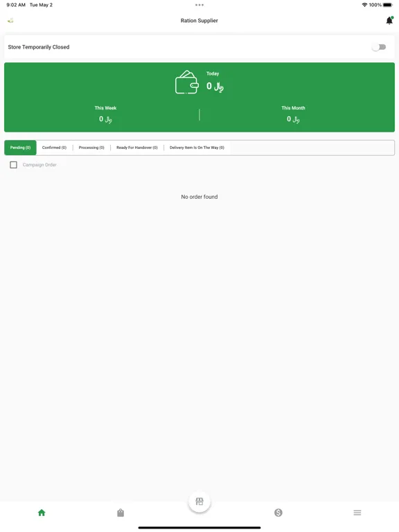The image size is (399, 532).
Task: Toggle Store Temporarily Closed switch
Action: point(379,47)
